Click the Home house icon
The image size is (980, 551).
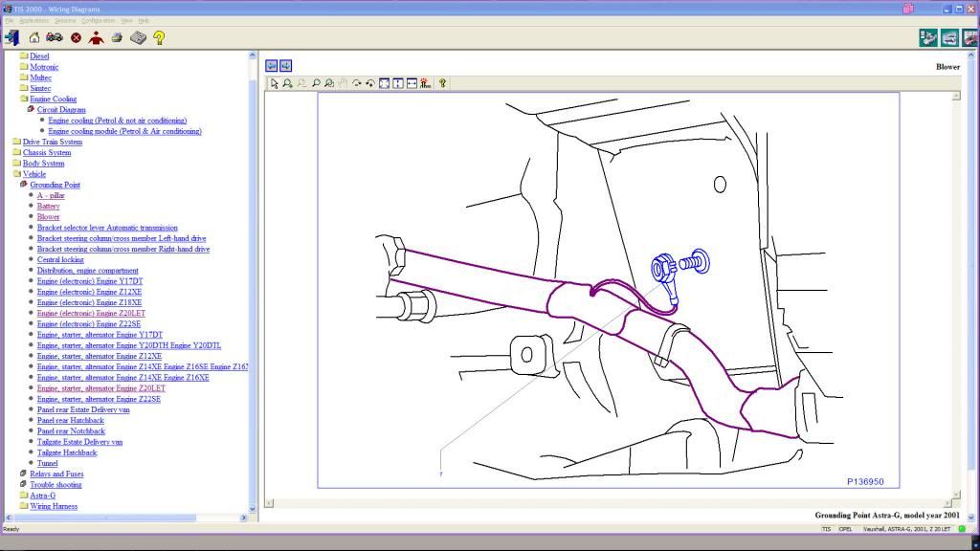(34, 37)
